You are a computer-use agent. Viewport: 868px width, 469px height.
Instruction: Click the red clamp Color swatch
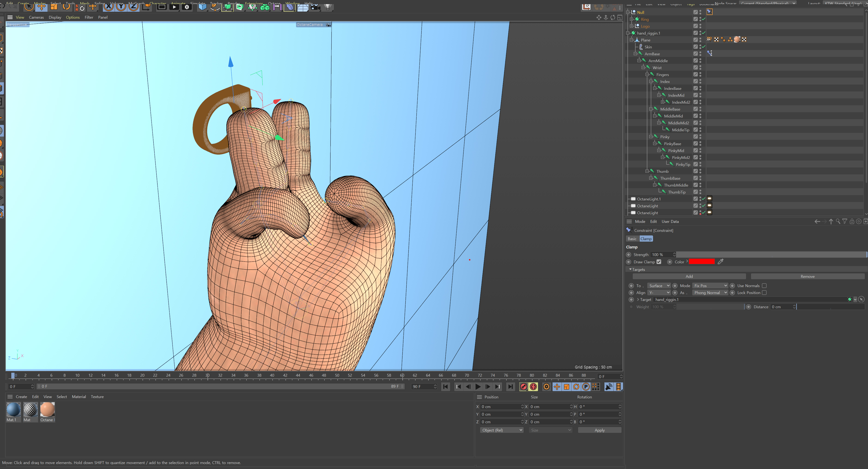pos(702,262)
